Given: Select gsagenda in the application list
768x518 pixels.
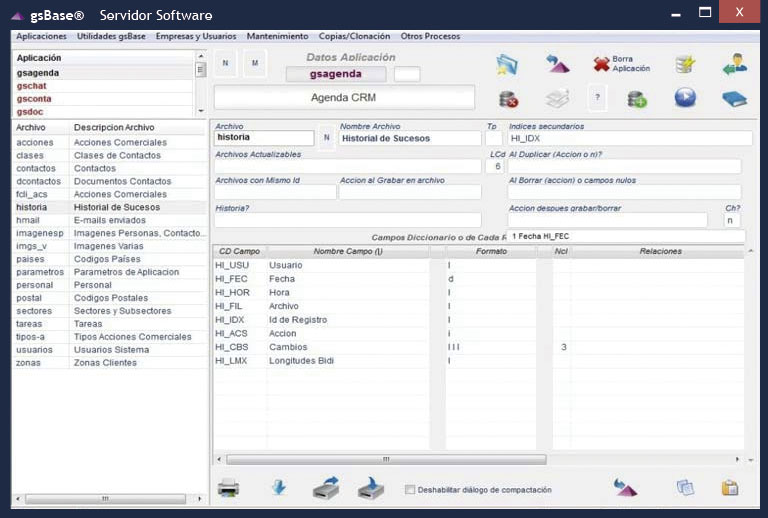Looking at the screenshot, I should 103,72.
